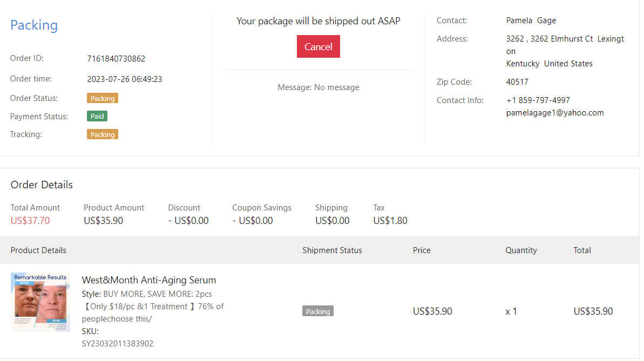The width and height of the screenshot is (644, 361).
Task: Click the orange Packing order status badge
Action: click(x=103, y=98)
